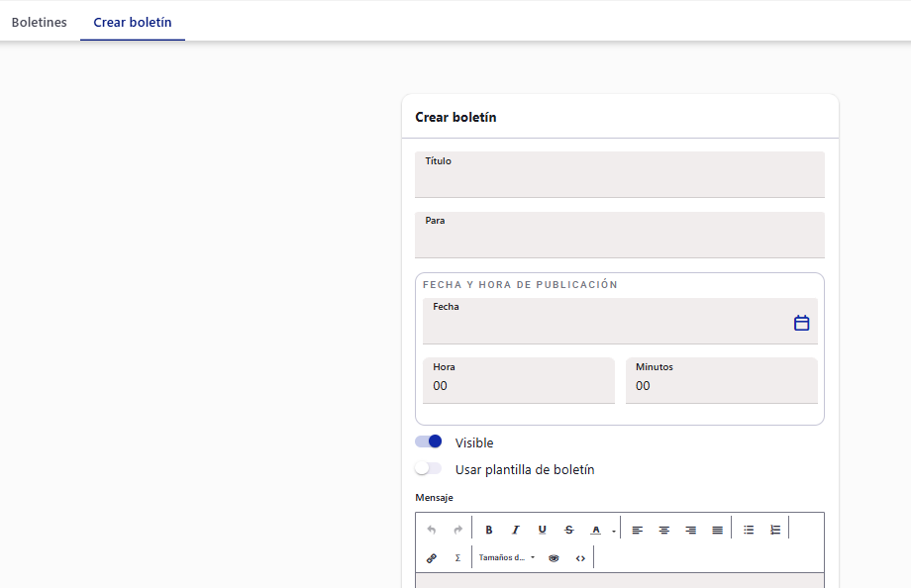Open the source code view
Screen dimensions: 911x588
tap(580, 557)
